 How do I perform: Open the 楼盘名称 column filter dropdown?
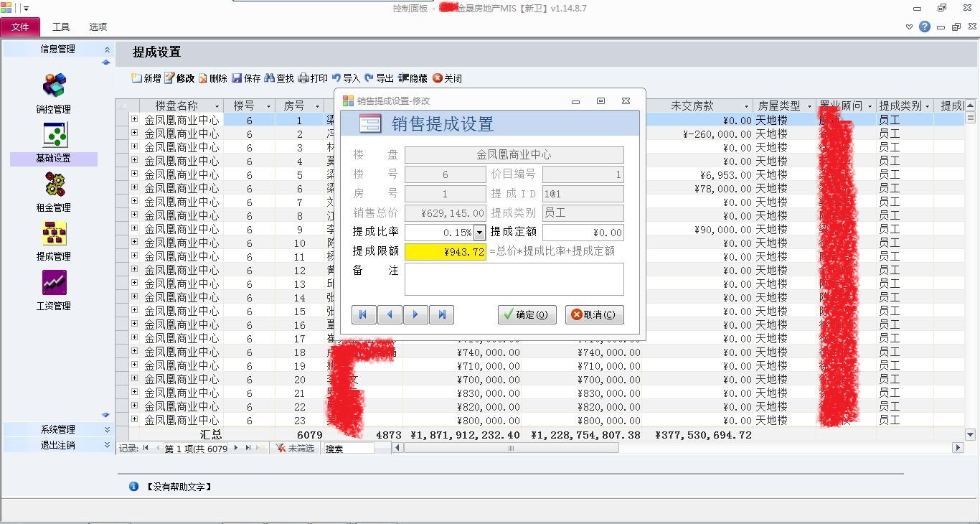217,106
